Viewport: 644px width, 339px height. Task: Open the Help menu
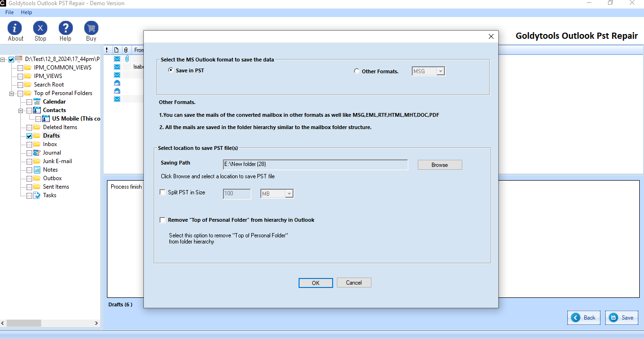(26, 12)
